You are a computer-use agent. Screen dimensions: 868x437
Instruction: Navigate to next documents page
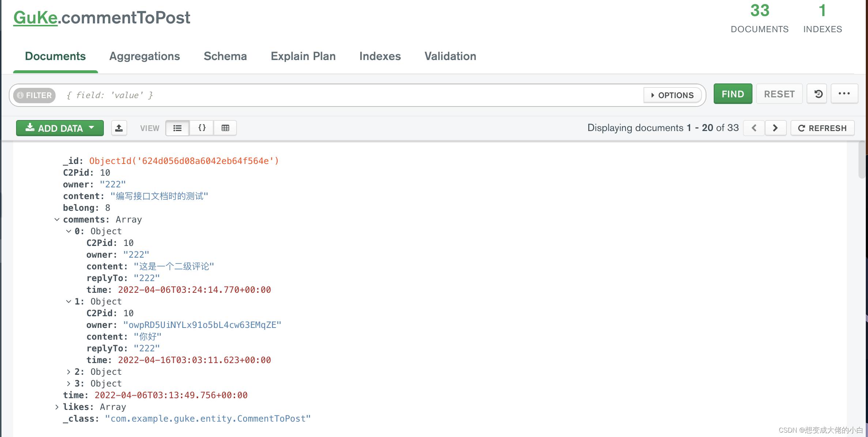coord(775,128)
